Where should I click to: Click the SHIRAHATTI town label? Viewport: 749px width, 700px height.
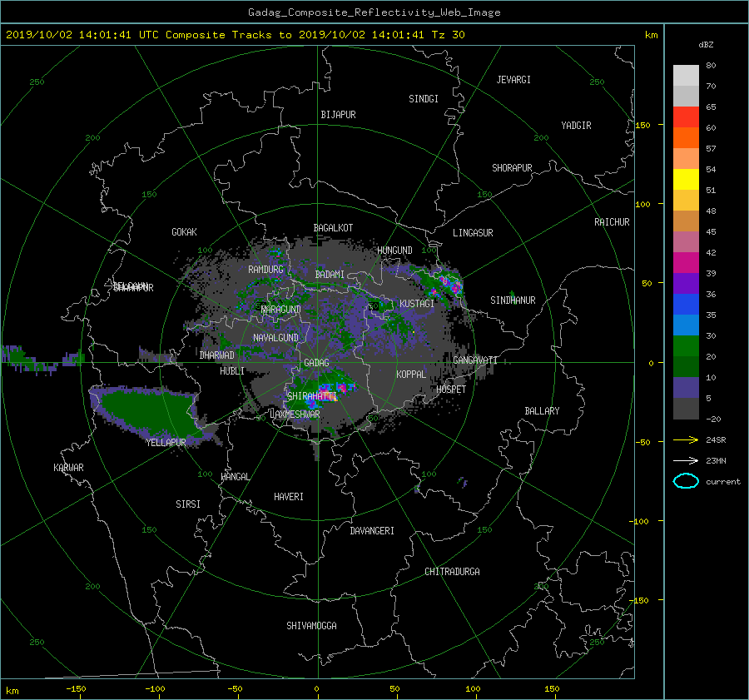pyautogui.click(x=312, y=396)
